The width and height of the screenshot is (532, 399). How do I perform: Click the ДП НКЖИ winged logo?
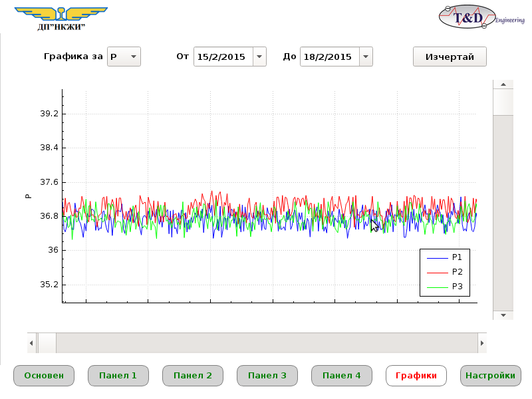pyautogui.click(x=61, y=17)
